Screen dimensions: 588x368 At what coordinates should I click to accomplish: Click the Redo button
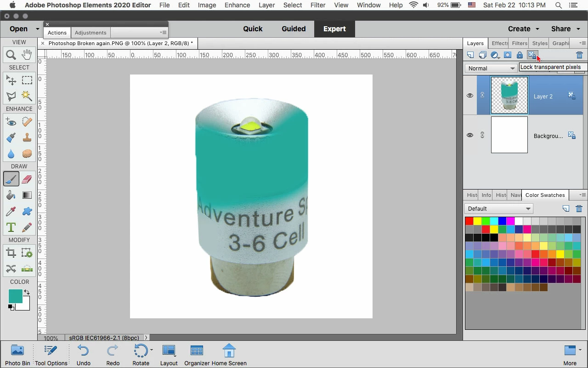(113, 355)
